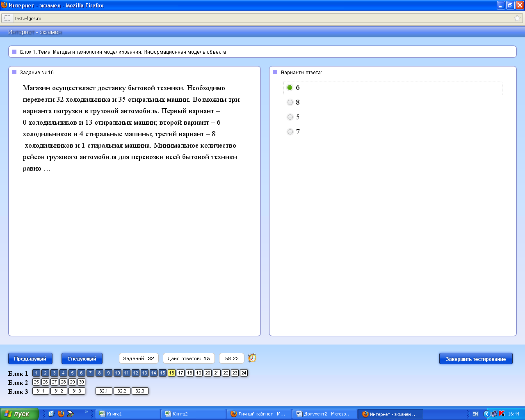The height and width of the screenshot is (420, 525).
Task: Open question 11
Action: pyautogui.click(x=126, y=373)
